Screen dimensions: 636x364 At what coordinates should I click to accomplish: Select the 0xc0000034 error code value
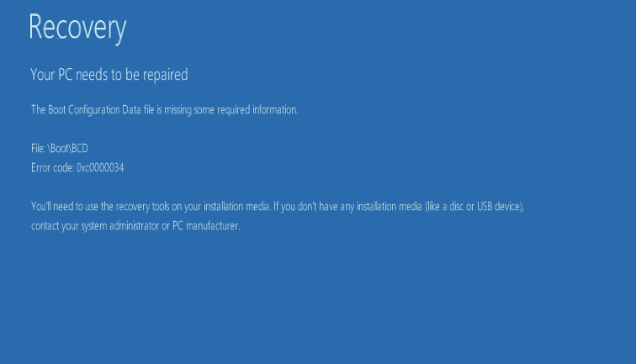tap(101, 167)
